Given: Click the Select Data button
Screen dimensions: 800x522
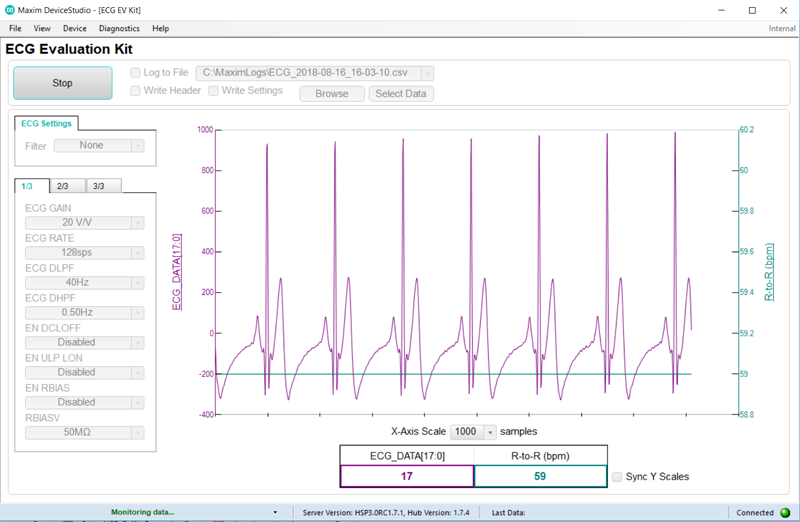Looking at the screenshot, I should point(401,94).
